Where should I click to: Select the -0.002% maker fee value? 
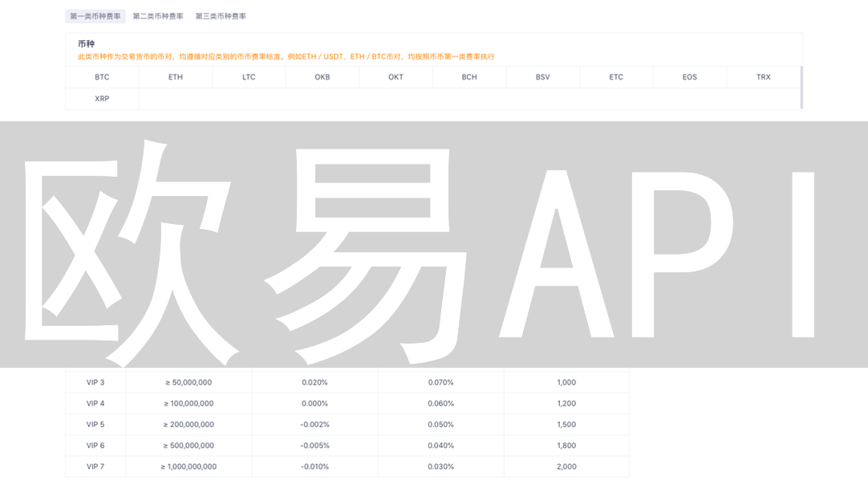(315, 424)
